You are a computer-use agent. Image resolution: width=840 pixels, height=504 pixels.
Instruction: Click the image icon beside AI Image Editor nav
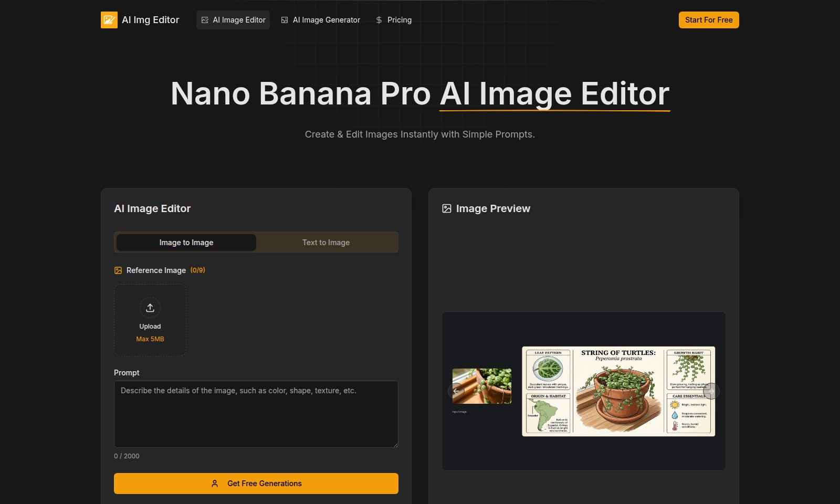(x=205, y=20)
